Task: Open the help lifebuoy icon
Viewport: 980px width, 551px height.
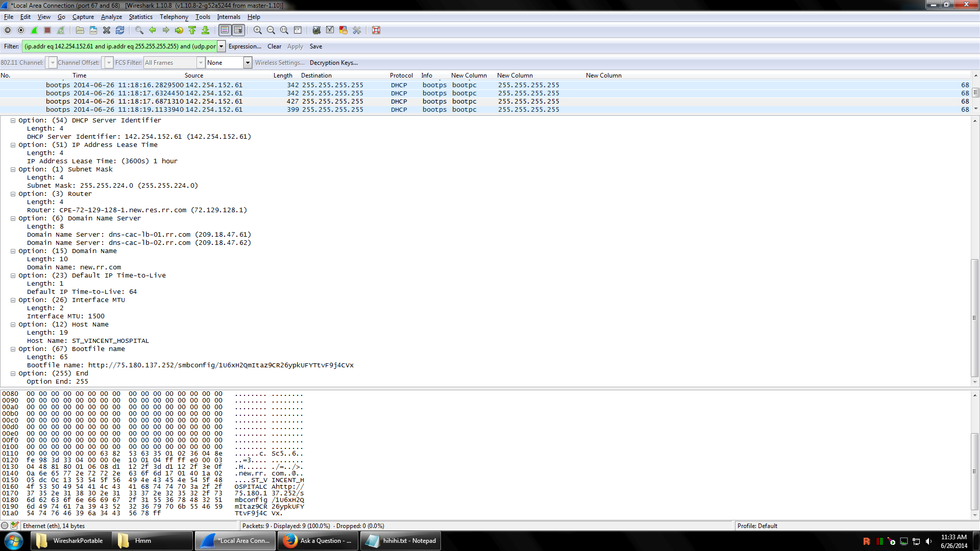Action: (x=376, y=30)
